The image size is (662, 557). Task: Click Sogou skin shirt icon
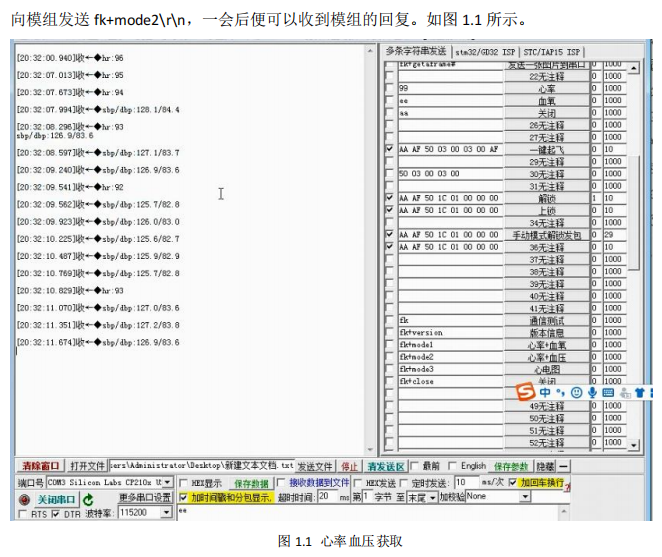(x=640, y=393)
